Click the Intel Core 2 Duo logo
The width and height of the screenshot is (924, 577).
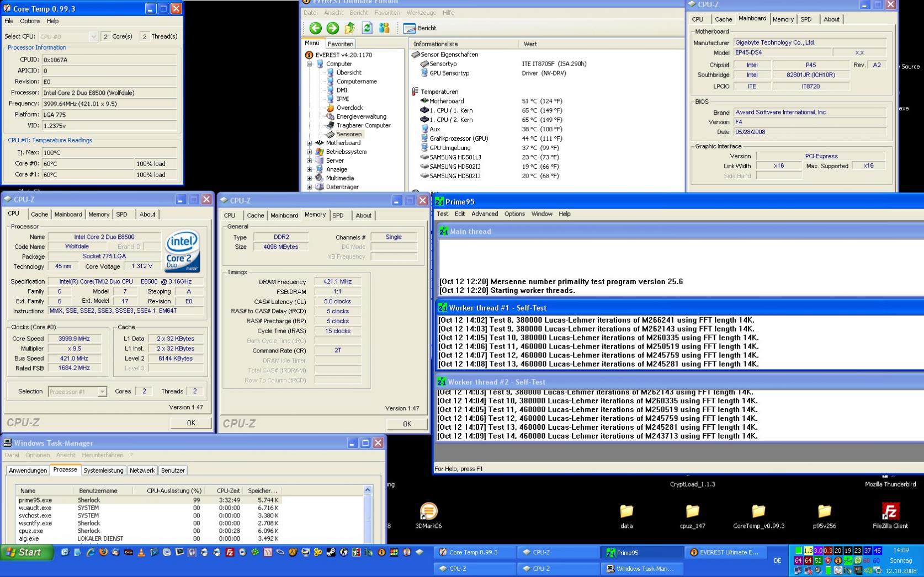[x=183, y=252]
